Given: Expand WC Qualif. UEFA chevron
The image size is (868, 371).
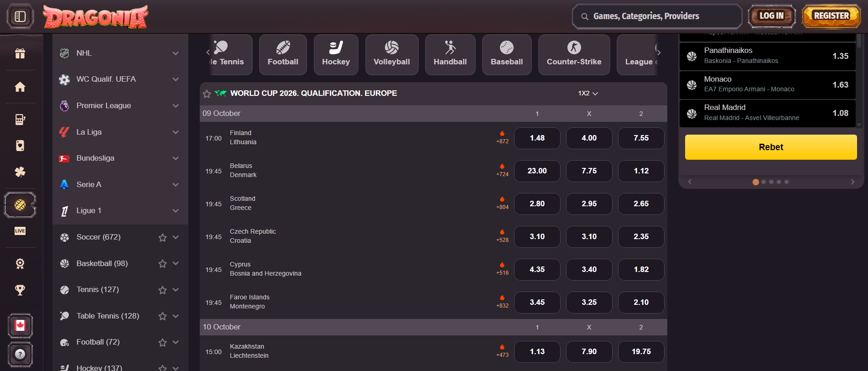Looking at the screenshot, I should point(176,79).
